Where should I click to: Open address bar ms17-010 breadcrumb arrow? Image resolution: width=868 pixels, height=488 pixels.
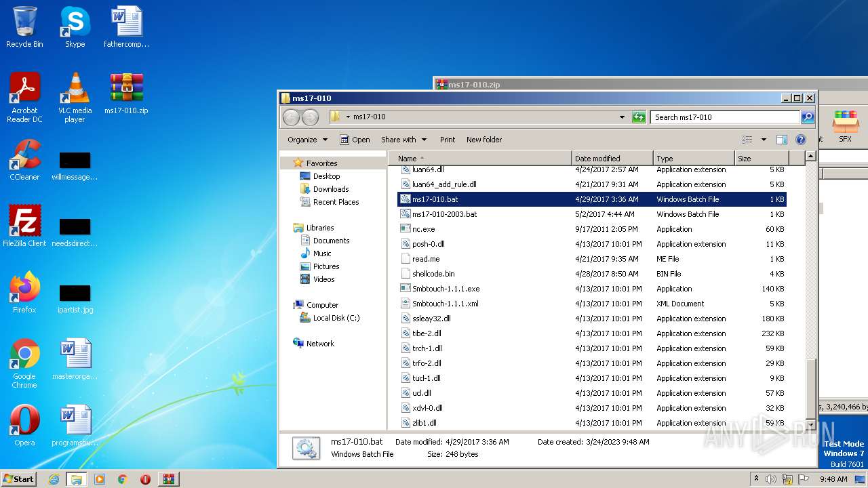tap(348, 117)
